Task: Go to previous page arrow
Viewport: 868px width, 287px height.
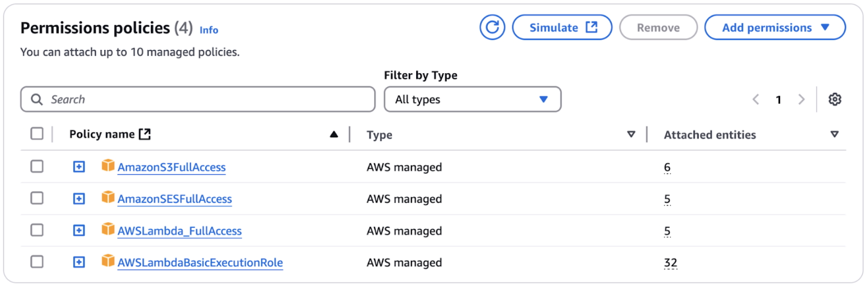Action: click(755, 99)
